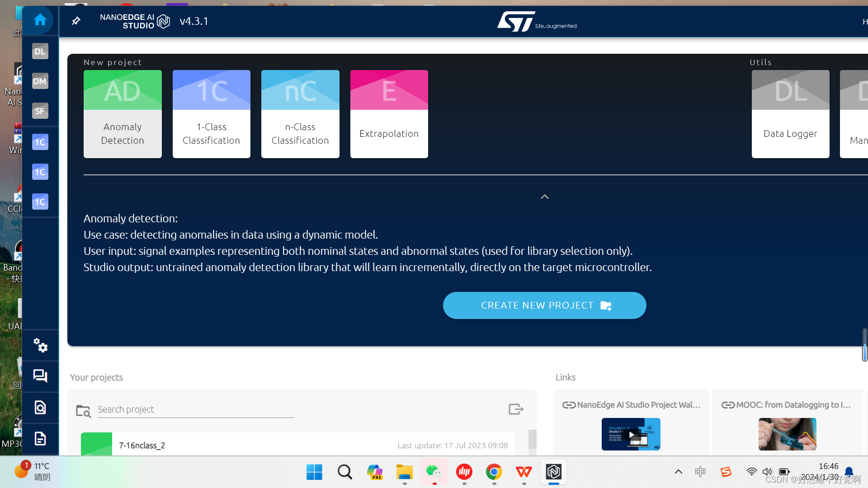Click NanoEdge AI Studio taskbar icon

[554, 472]
